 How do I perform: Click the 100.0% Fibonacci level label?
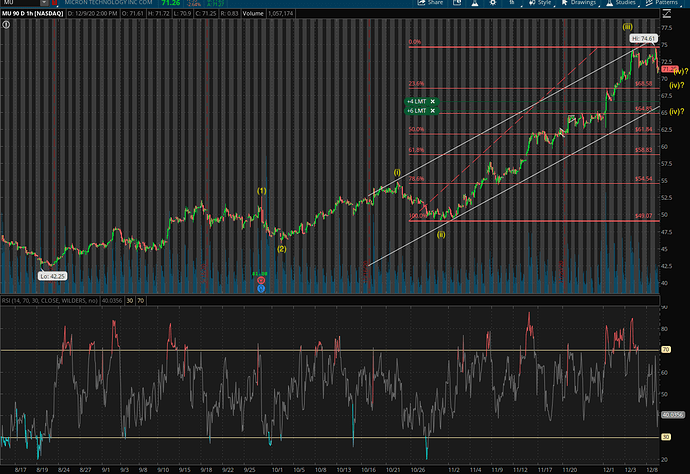tap(418, 216)
